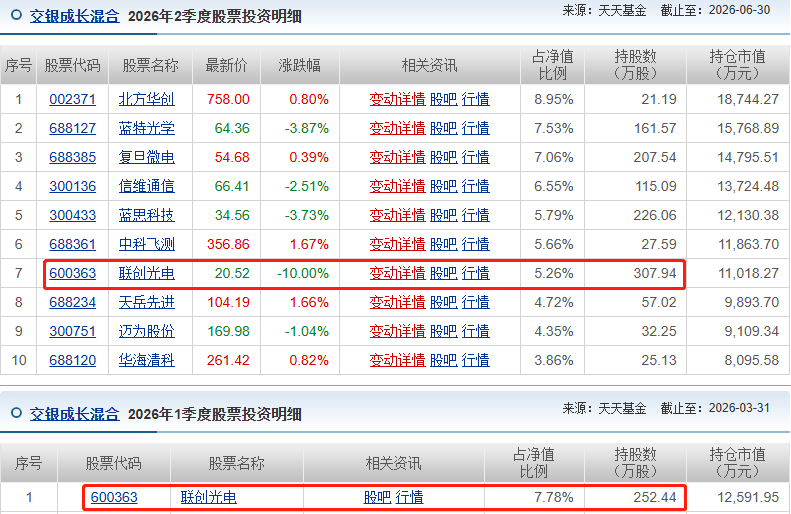The height and width of the screenshot is (514, 791).
Task: Open stock code 300433
Action: [x=73, y=215]
